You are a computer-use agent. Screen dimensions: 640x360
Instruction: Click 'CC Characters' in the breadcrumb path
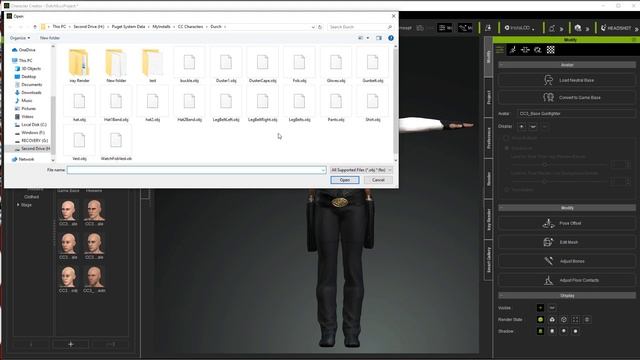coord(190,27)
